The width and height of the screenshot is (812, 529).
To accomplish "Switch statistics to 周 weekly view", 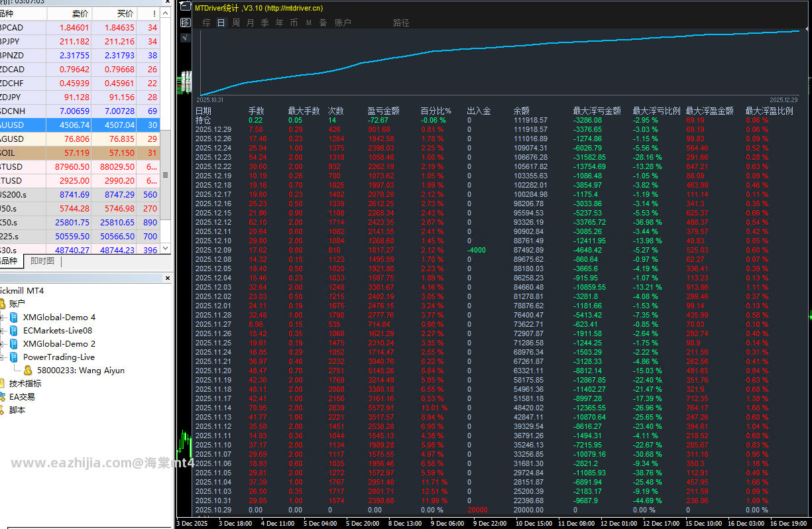I will [x=235, y=23].
